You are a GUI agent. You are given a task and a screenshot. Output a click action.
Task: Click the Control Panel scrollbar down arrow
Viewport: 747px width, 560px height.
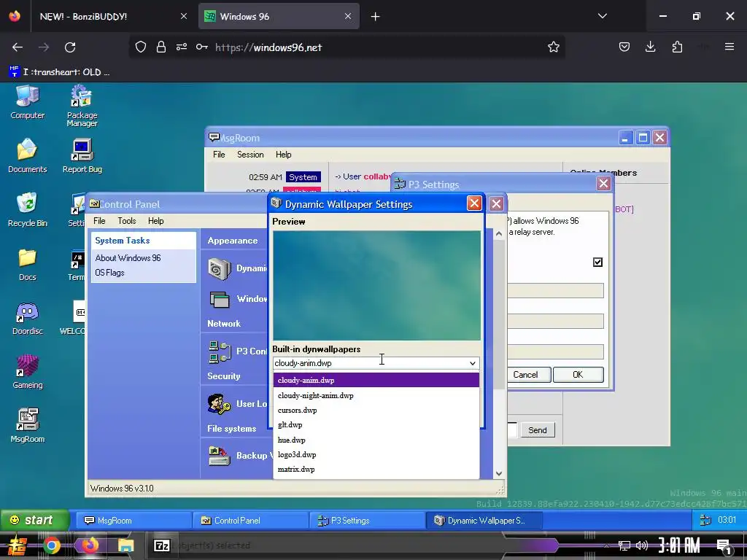coord(499,473)
